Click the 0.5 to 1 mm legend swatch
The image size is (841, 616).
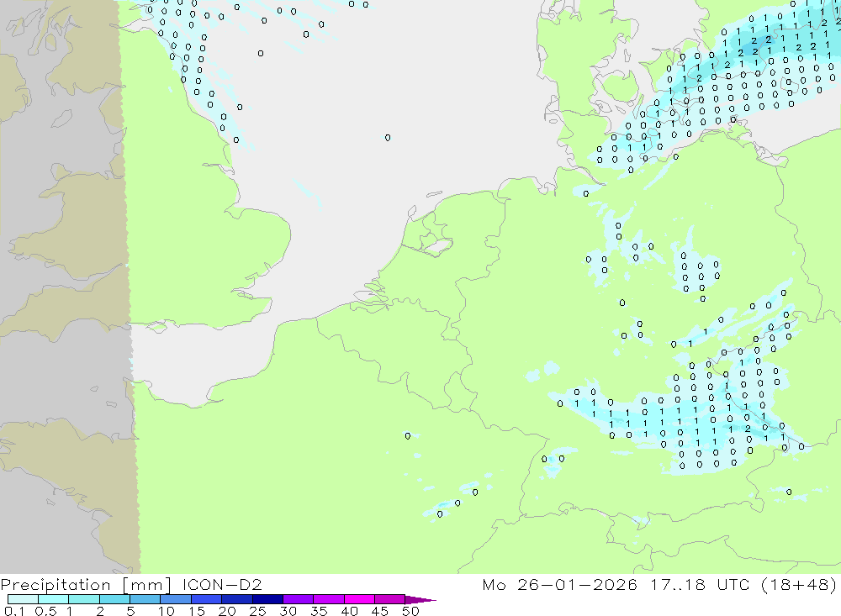coord(54,599)
